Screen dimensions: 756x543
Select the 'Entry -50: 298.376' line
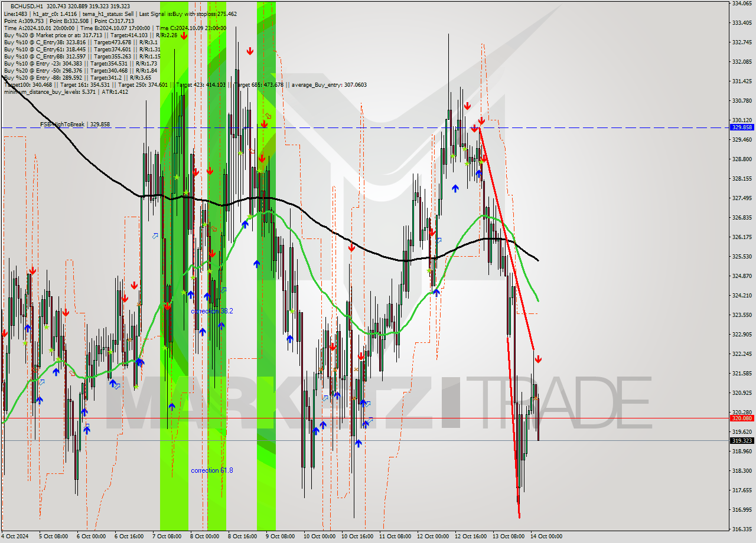tap(80, 70)
